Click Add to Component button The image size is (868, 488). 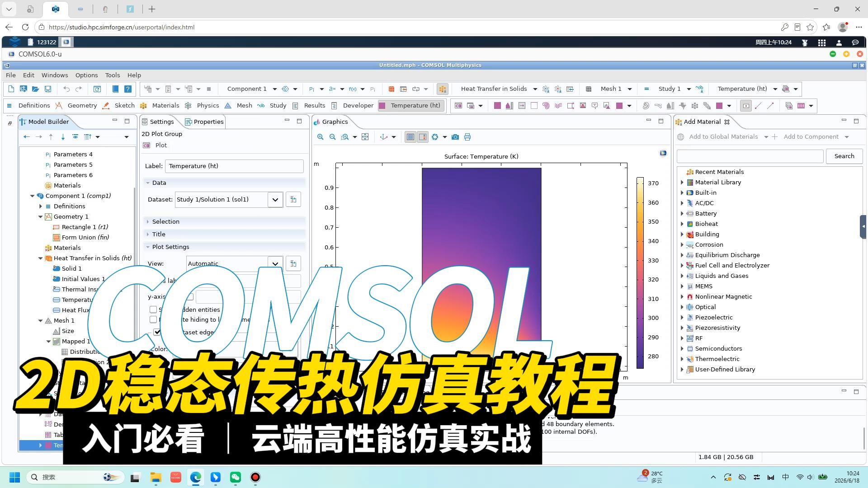(x=811, y=136)
